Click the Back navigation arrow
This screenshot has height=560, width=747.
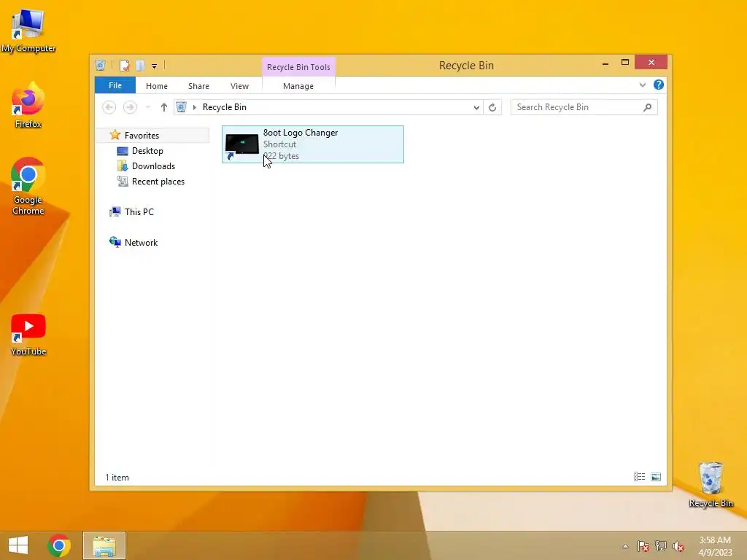pos(109,107)
